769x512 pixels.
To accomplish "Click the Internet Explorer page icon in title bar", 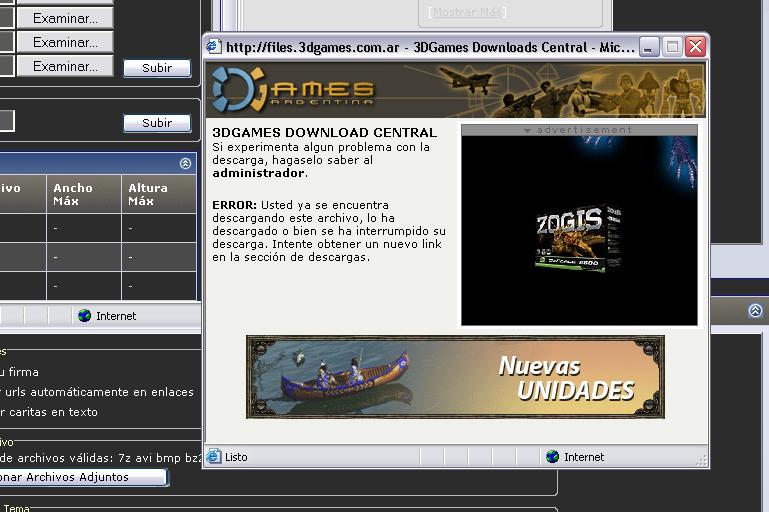I will (214, 47).
